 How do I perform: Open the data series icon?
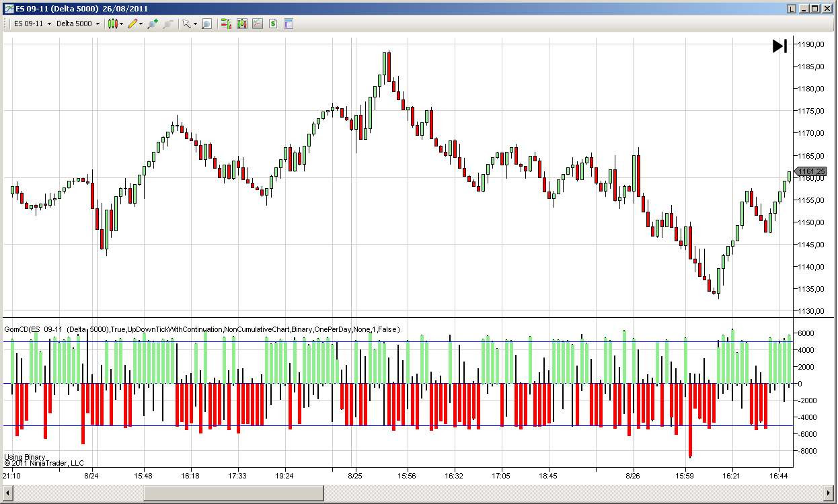[241, 24]
